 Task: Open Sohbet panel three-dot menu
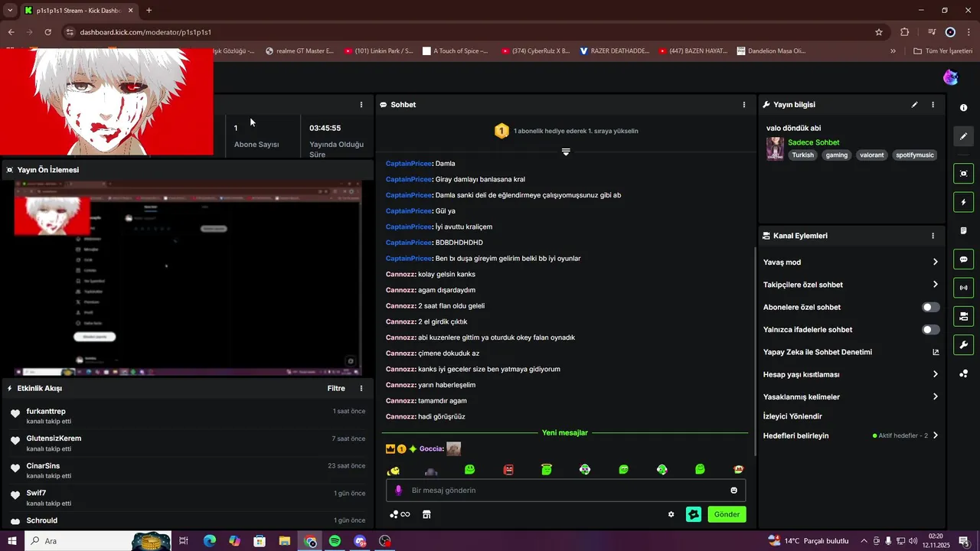tap(743, 105)
